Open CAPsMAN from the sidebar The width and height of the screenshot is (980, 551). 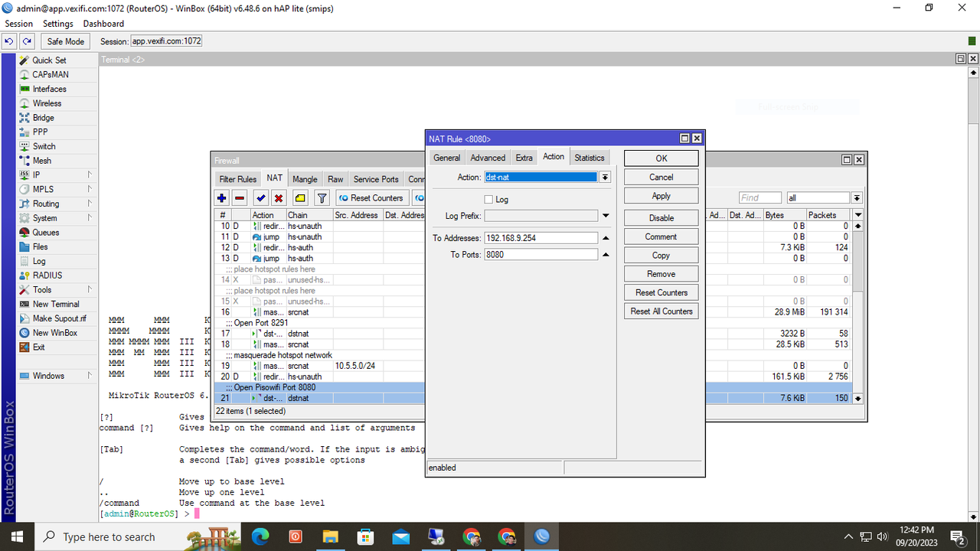click(51, 74)
